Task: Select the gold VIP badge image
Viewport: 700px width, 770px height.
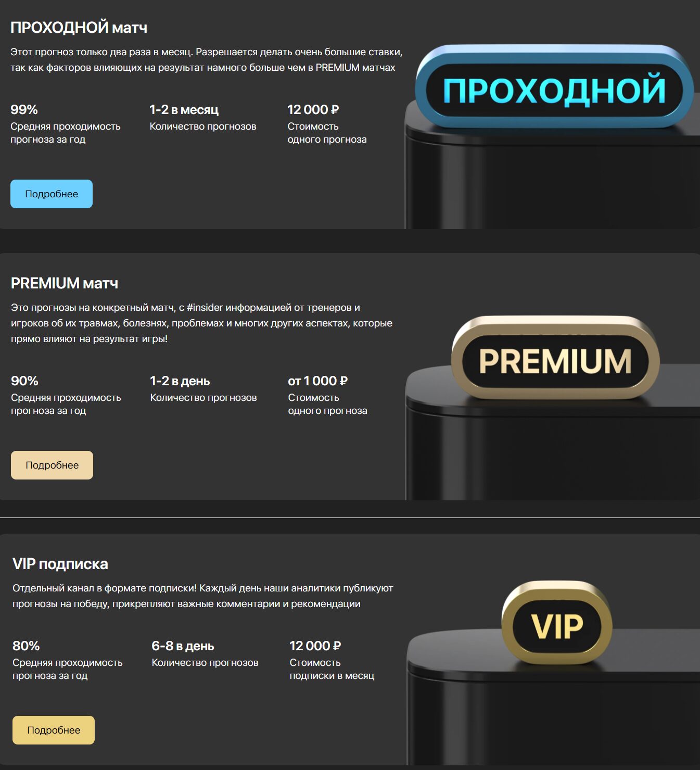Action: click(557, 625)
